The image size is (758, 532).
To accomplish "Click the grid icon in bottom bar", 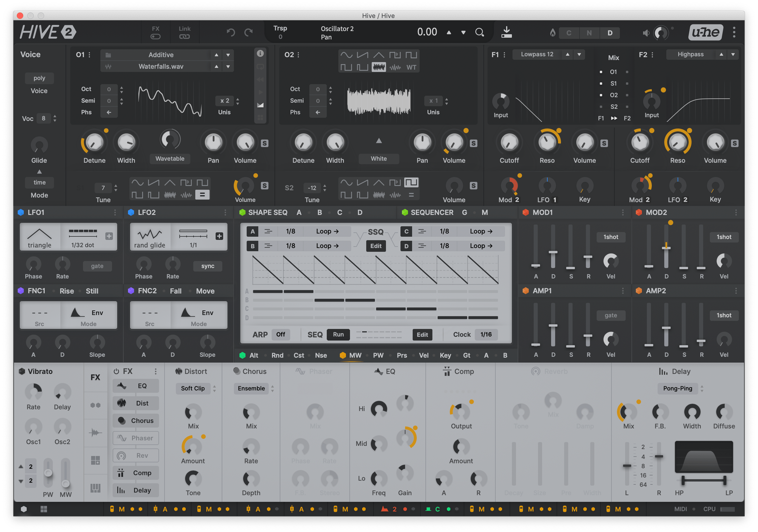I will 44,509.
